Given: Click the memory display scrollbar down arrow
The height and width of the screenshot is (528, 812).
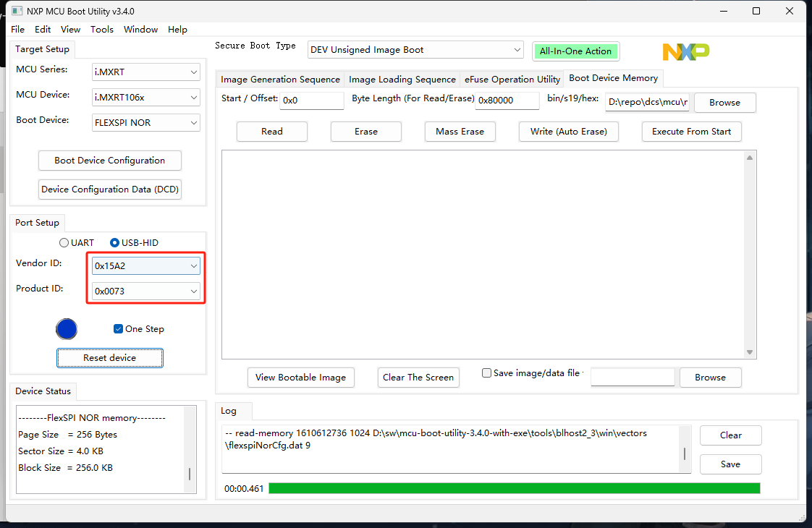Looking at the screenshot, I should pyautogui.click(x=749, y=352).
